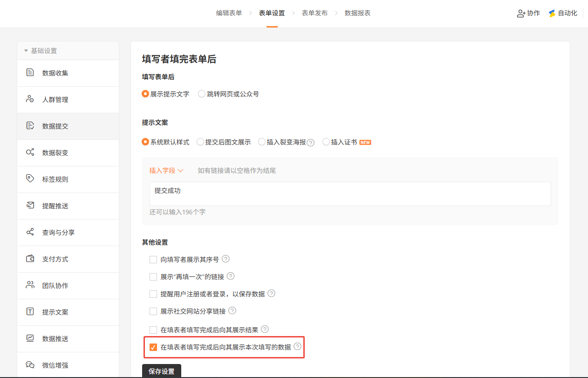The height and width of the screenshot is (378, 588).
Task: Open help icon beside 提醒用户注册或者登录
Action: coord(271,294)
